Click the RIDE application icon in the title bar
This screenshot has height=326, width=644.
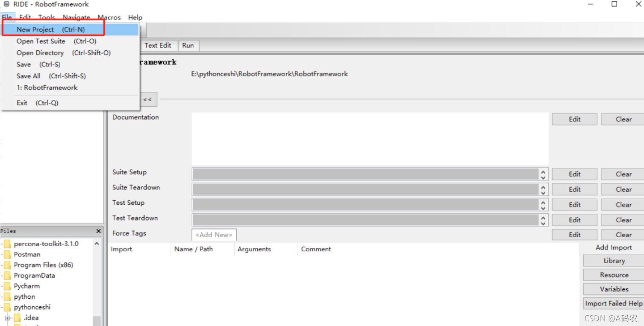[6, 4]
